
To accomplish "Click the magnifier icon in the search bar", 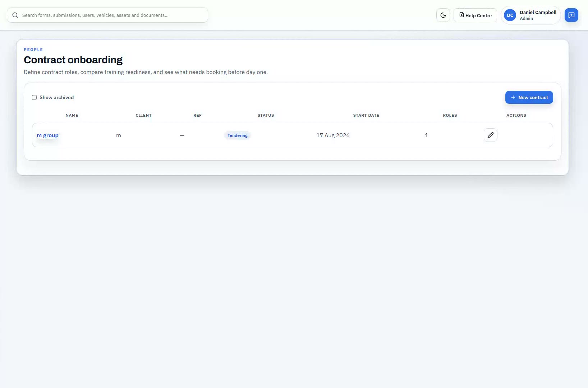I will point(15,15).
